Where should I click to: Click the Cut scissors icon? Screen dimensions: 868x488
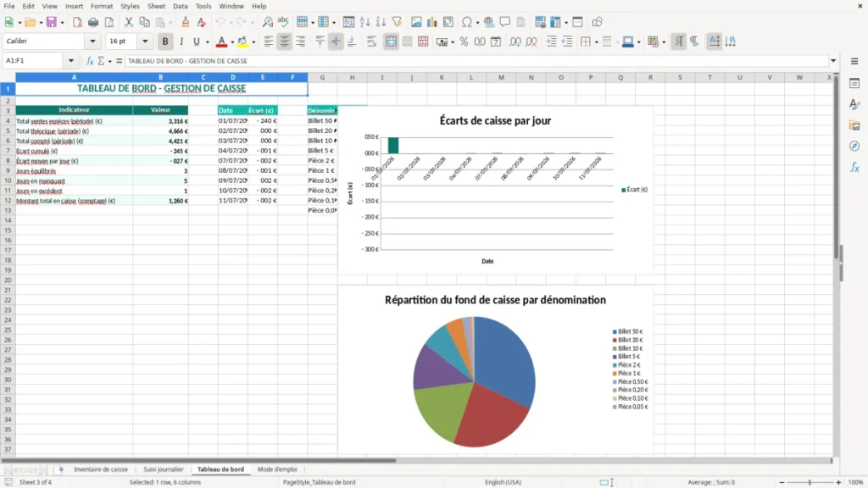pos(129,22)
